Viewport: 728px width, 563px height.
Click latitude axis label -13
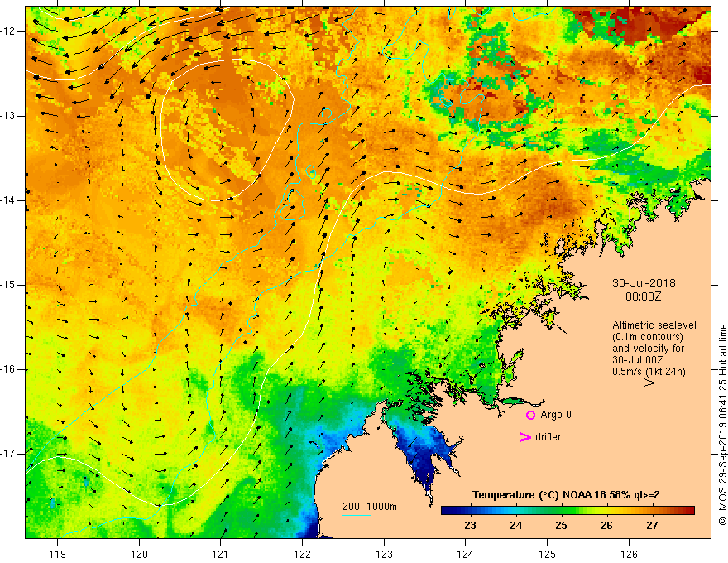pyautogui.click(x=8, y=116)
